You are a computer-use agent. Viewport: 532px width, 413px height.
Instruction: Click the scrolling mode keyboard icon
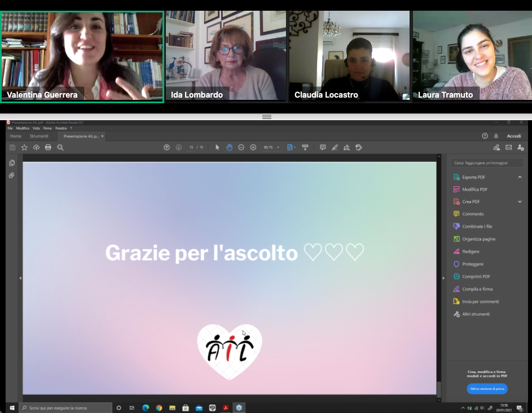click(x=305, y=147)
